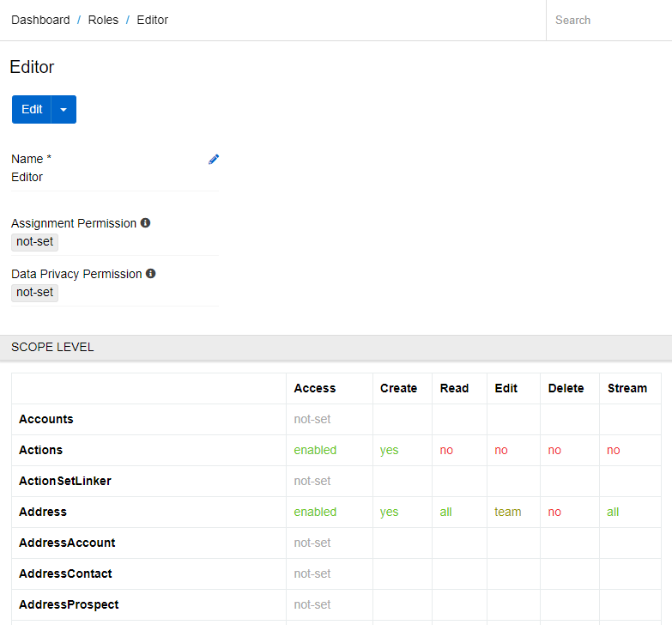Image resolution: width=672 pixels, height=625 pixels.
Task: Click Address access value enabled
Action: (x=316, y=512)
